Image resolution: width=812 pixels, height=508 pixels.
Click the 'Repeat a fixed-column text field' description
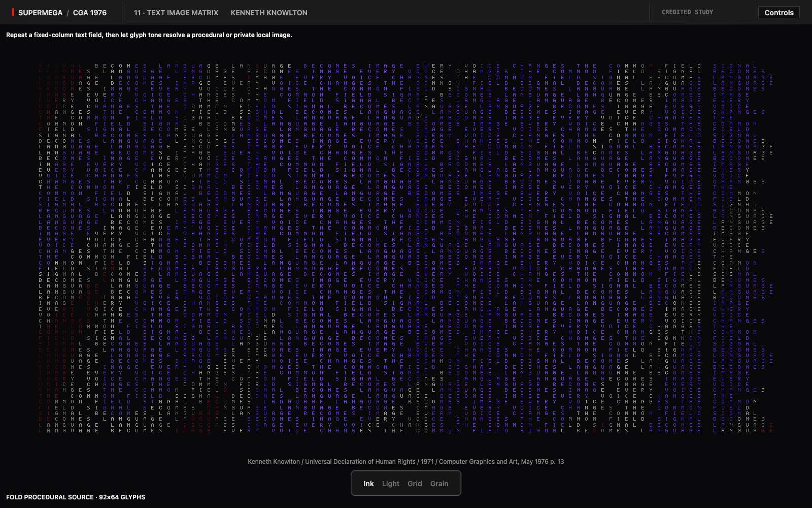point(149,35)
